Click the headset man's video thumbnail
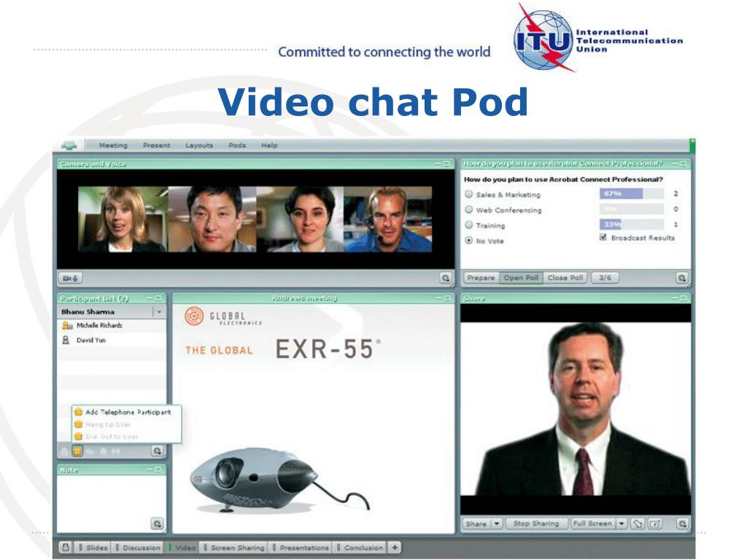This screenshot has width=747, height=560. click(388, 219)
